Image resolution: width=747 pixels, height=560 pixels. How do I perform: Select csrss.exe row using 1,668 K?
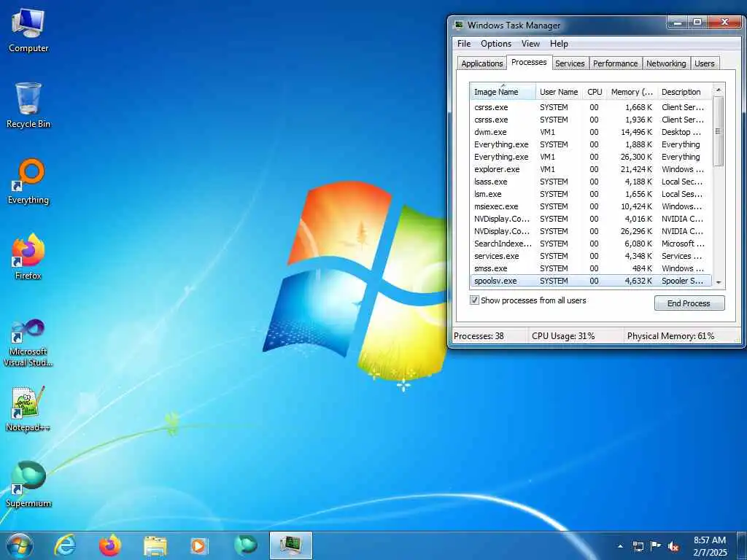pos(591,107)
